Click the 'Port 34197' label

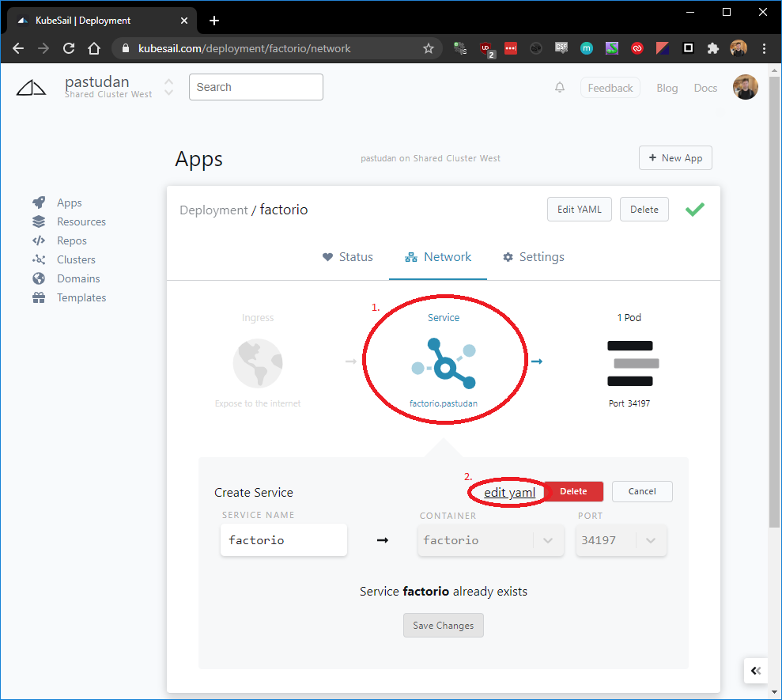pos(629,403)
